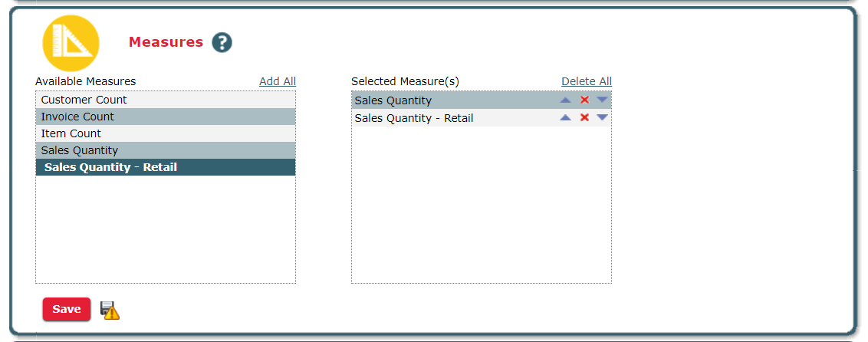The width and height of the screenshot is (868, 342).
Task: Click the unsaved changes warning disk icon
Action: click(110, 310)
